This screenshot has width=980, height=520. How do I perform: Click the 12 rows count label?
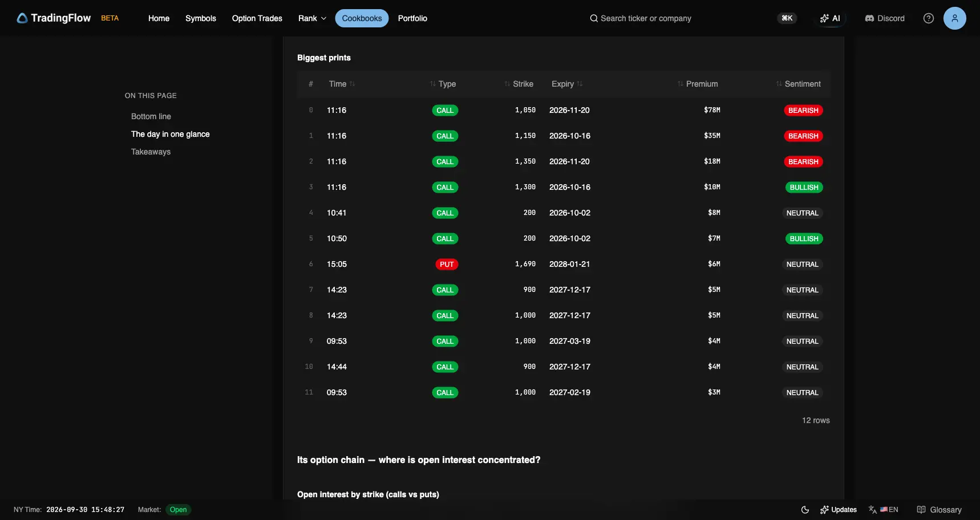[816, 420]
